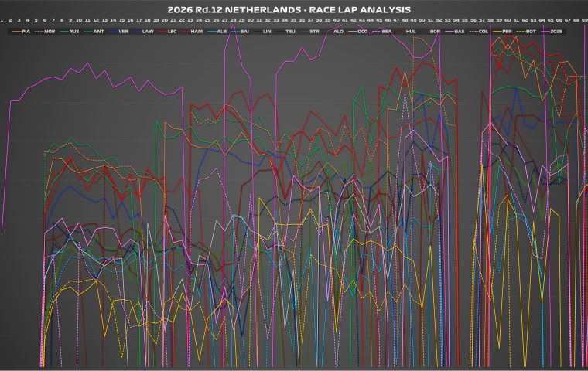Select the NOR dashed legend entry
The height and width of the screenshot is (371, 588).
pyautogui.click(x=45, y=32)
